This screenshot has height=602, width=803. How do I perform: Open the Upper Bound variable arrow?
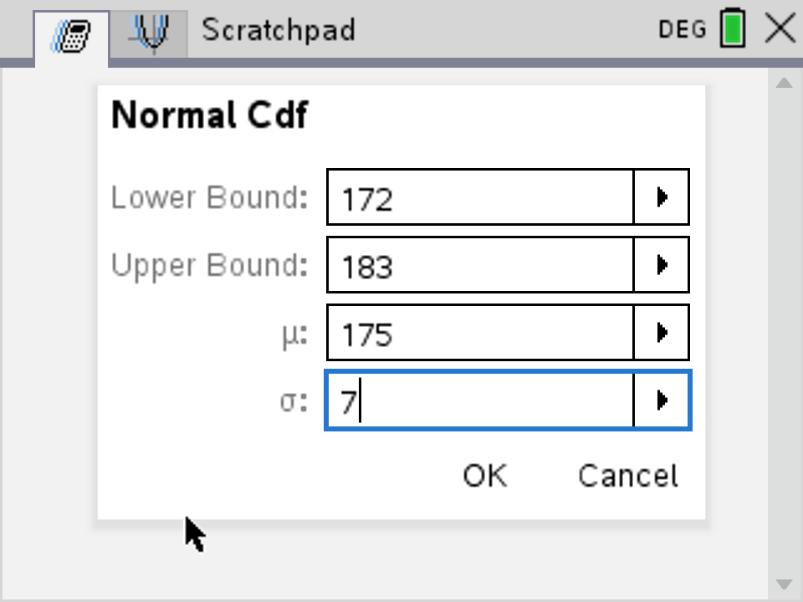(x=661, y=265)
